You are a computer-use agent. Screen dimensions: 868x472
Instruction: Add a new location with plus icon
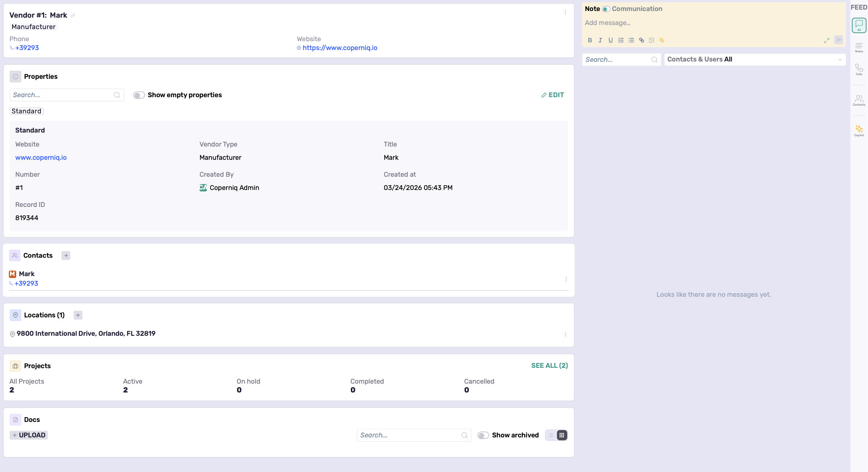pos(78,315)
